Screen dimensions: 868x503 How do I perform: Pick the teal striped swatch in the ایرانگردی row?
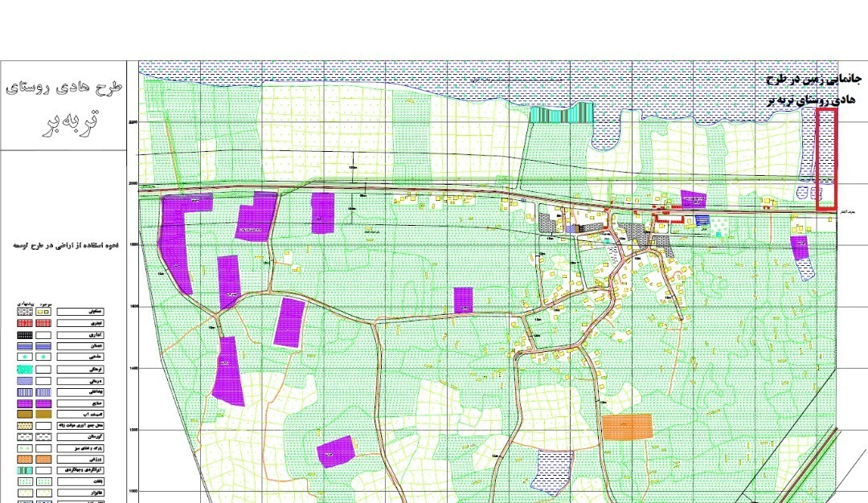point(25,470)
